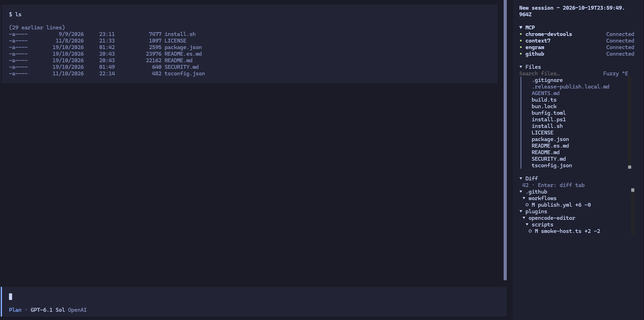Click the OpenAI provider label

pos(77,310)
